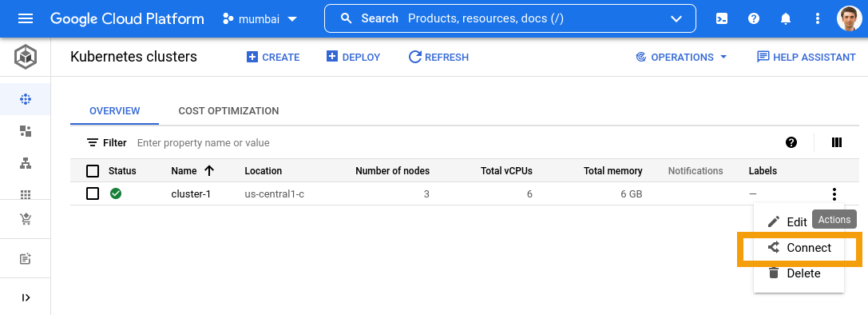The image size is (868, 315).
Task: Open Actions menu for cluster-1
Action: click(834, 194)
